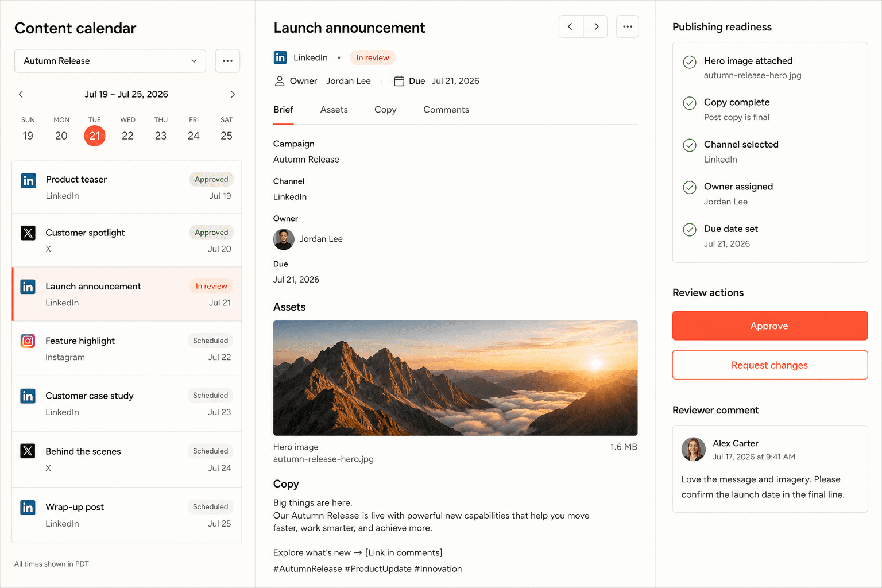Click the Scheduled badge on Feature highlight
The image size is (882, 588).
click(210, 341)
